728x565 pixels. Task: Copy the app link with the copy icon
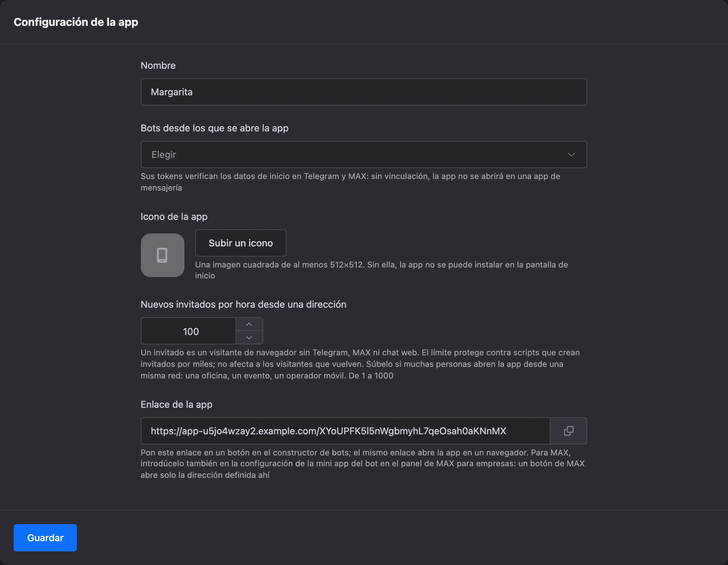[x=568, y=431]
